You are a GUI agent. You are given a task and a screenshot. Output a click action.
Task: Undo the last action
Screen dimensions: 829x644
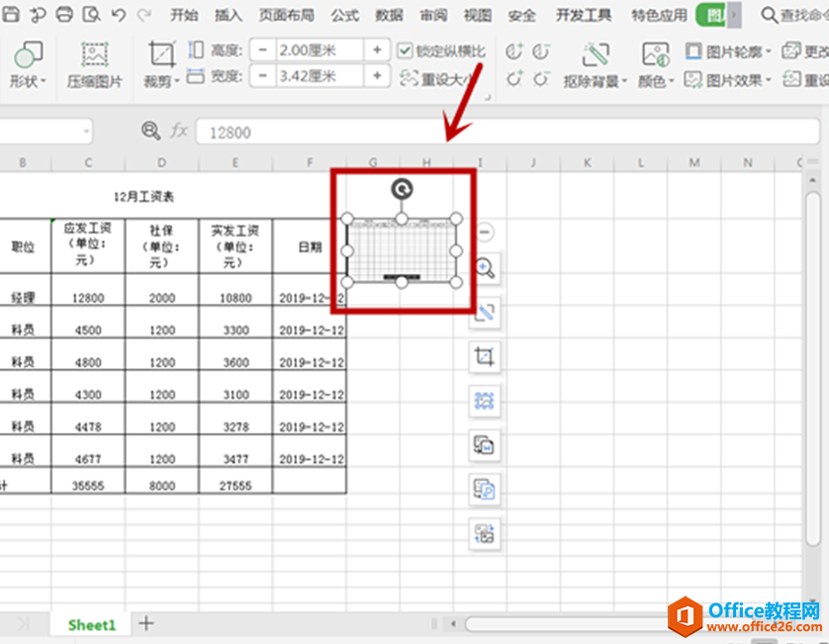[119, 14]
